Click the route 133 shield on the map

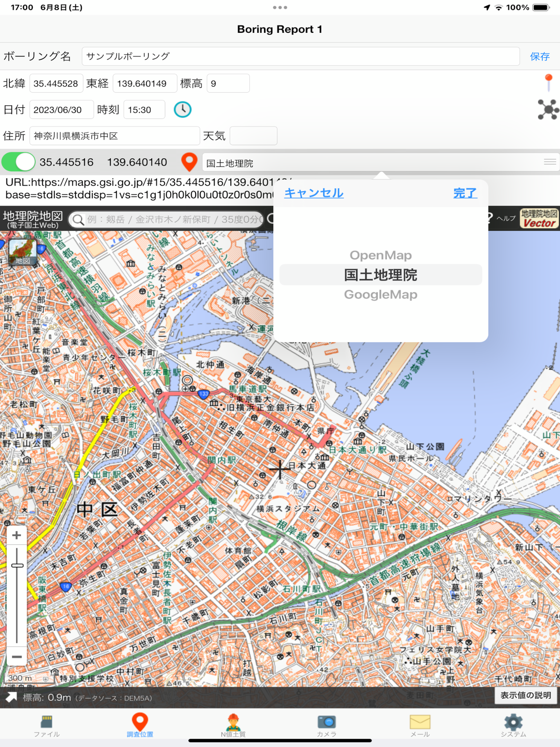[204, 394]
